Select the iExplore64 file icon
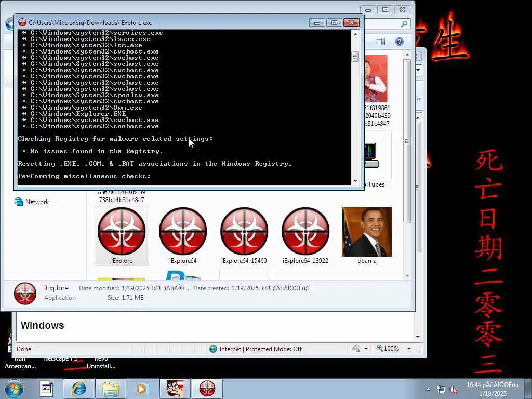 point(183,231)
